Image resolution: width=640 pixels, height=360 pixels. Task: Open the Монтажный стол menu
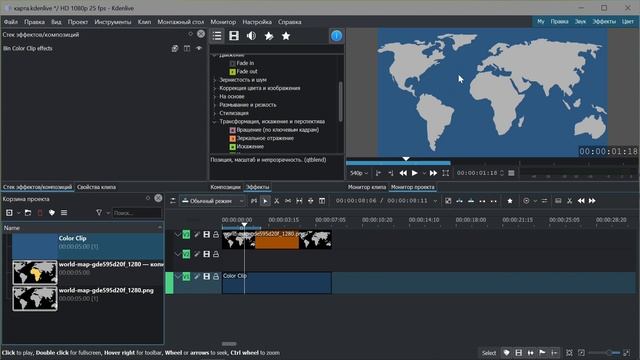tap(181, 22)
